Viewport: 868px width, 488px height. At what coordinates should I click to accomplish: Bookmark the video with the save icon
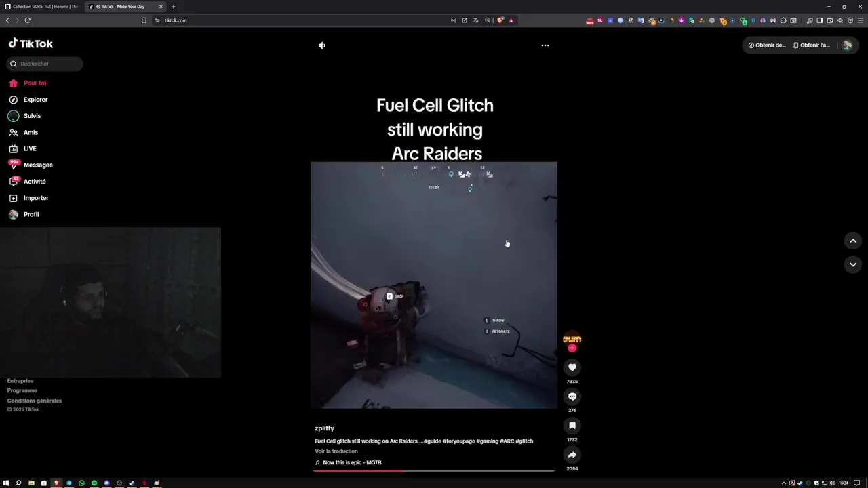tap(572, 426)
